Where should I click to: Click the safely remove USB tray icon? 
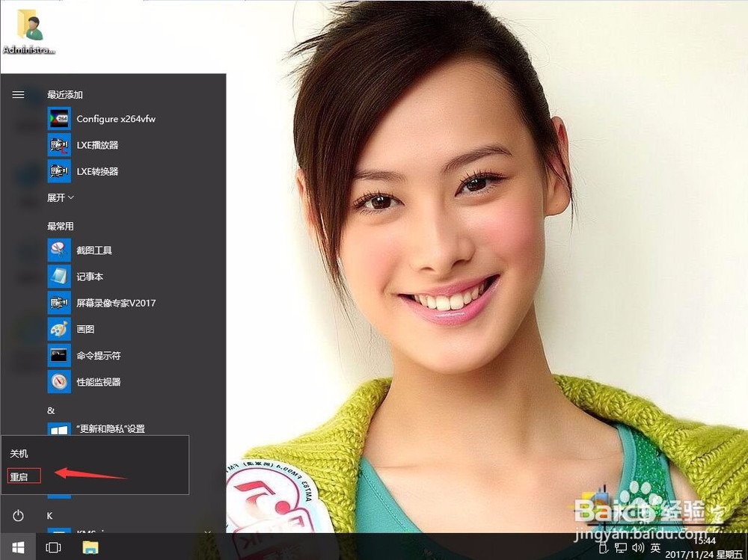coord(603,547)
